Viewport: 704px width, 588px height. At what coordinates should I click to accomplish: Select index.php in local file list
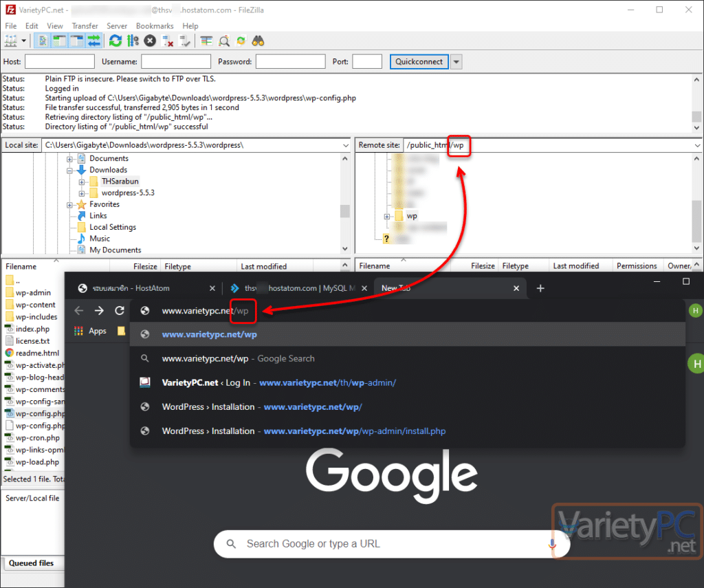point(32,329)
